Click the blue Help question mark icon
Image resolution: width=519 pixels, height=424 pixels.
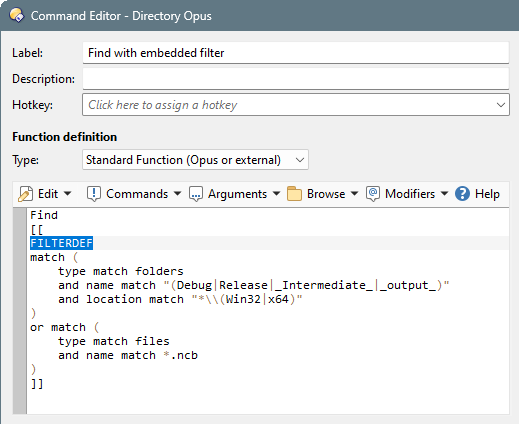(462, 194)
